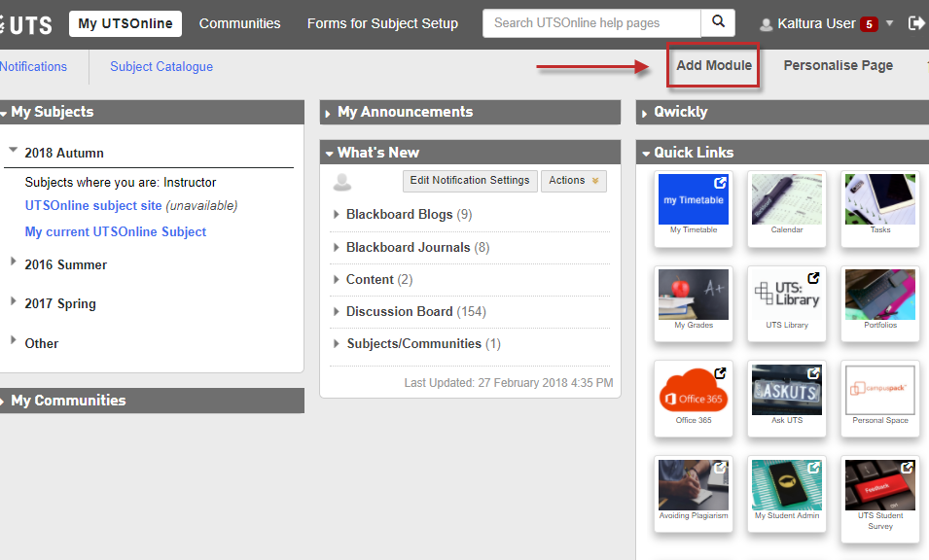929x560 pixels.
Task: Open the Actions dropdown in What's New
Action: pos(573,181)
